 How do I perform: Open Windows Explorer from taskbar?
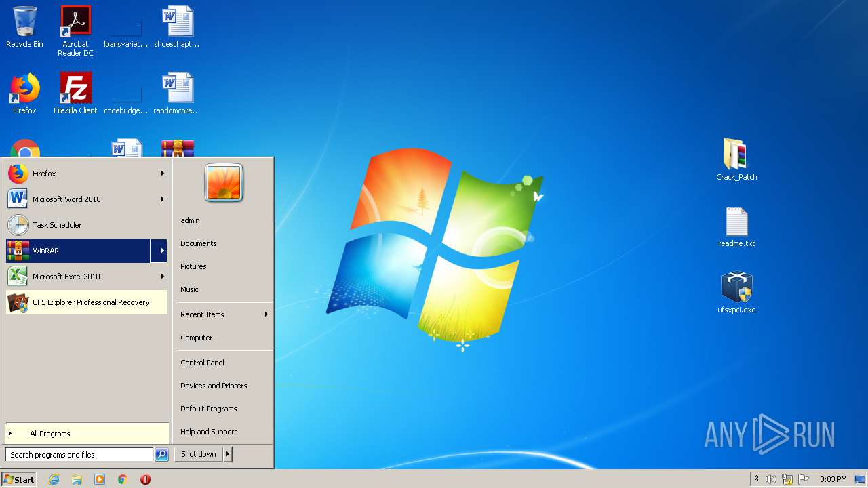pos(77,479)
